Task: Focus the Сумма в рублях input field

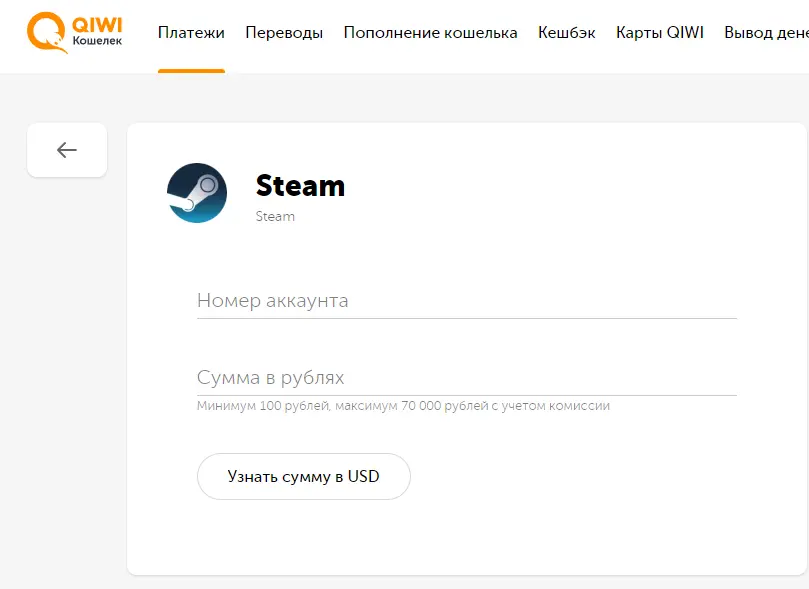Action: coord(467,378)
